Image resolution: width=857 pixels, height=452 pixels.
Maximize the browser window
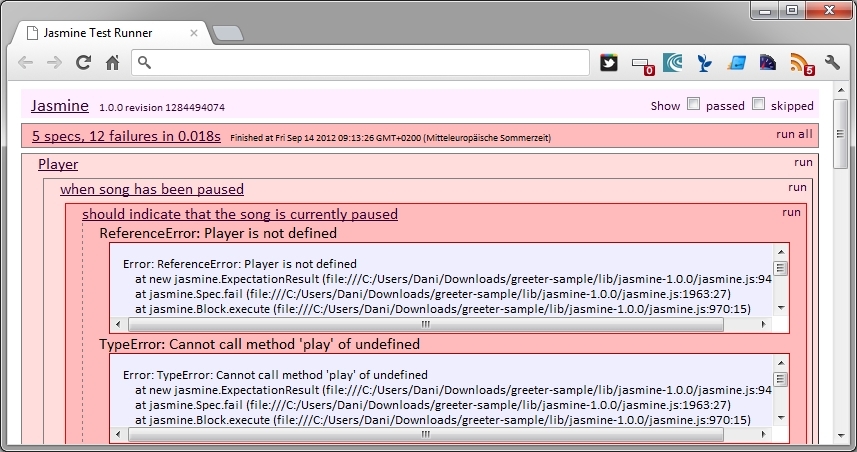tap(792, 10)
